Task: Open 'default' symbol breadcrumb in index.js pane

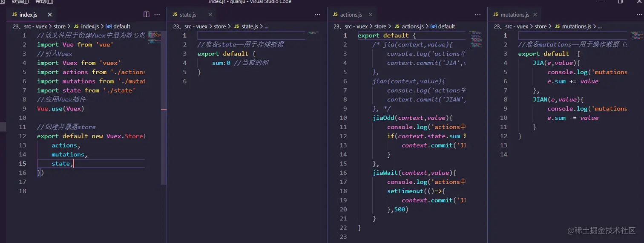Action: 122,26
